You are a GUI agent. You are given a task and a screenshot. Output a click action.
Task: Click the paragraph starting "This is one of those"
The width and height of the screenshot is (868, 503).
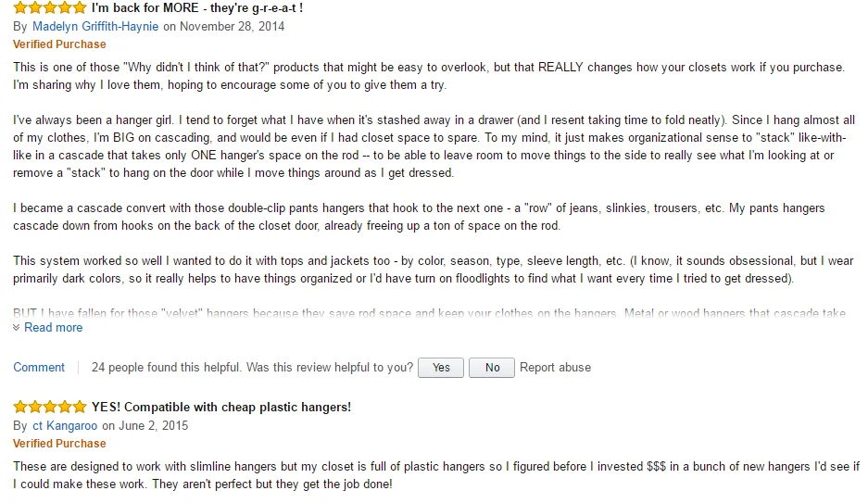pos(428,76)
